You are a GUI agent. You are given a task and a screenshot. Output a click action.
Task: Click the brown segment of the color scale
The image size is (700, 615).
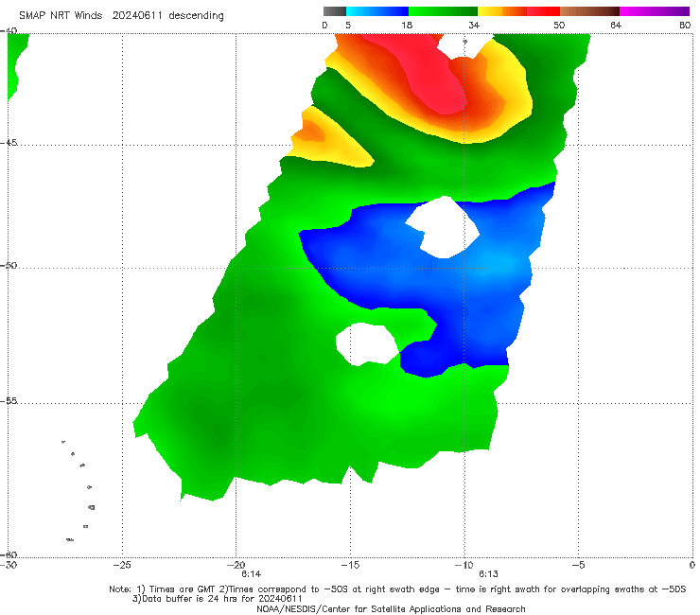pos(589,11)
